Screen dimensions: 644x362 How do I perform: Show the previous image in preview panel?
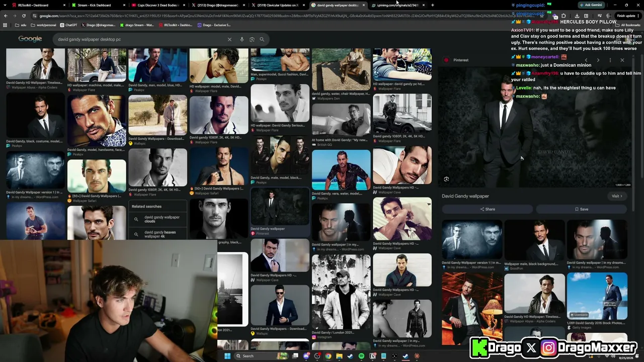coord(586,60)
